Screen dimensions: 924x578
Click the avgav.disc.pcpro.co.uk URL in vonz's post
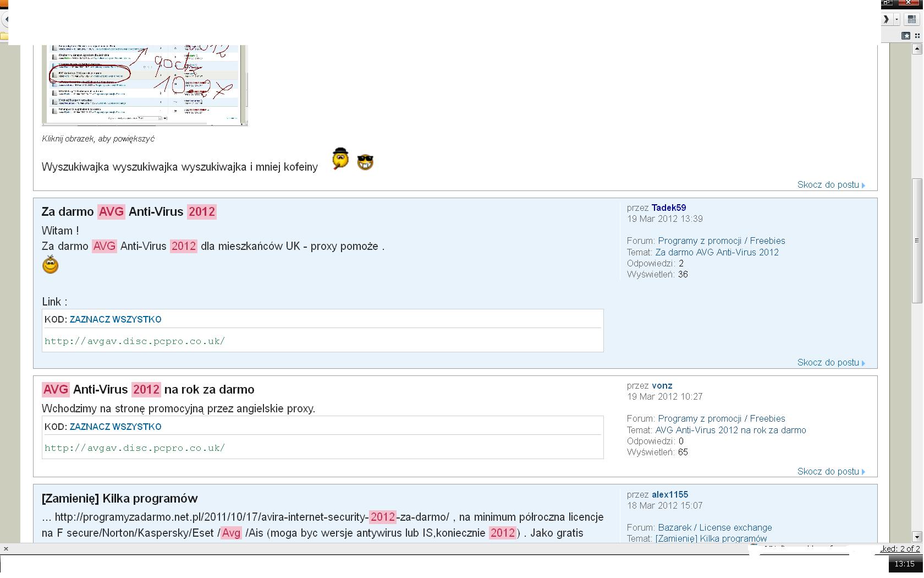click(135, 448)
